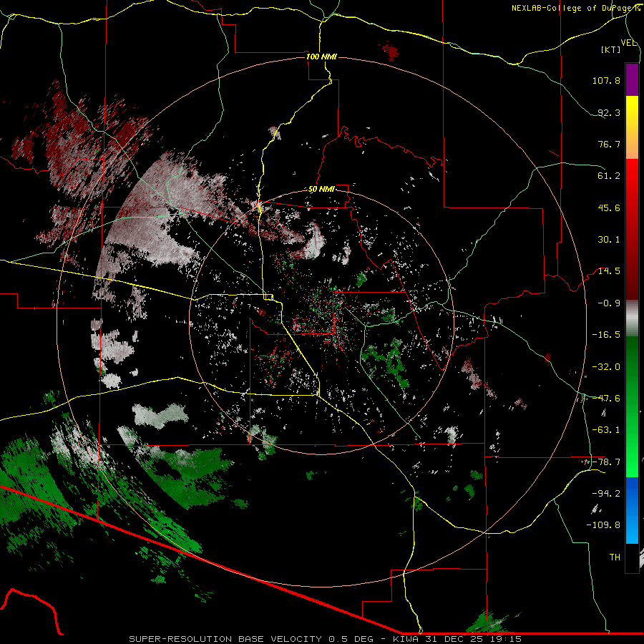Select the -94.2 legend value
Image resolution: width=644 pixels, height=644 pixels.
(x=606, y=494)
